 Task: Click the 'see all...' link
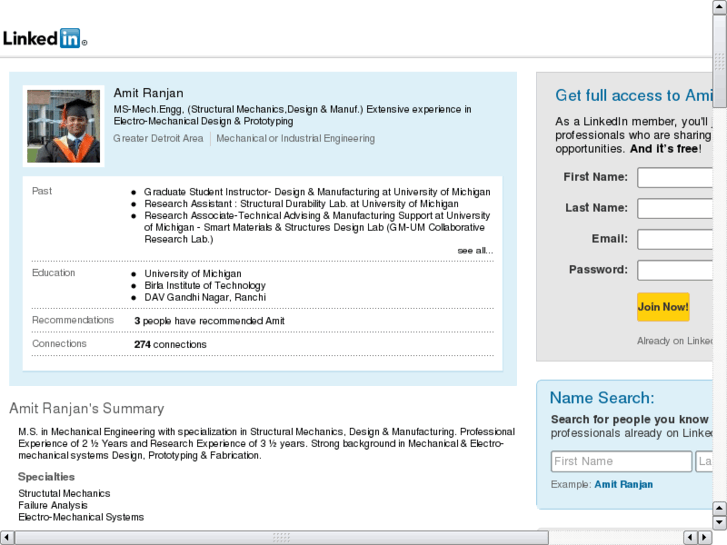pos(475,250)
